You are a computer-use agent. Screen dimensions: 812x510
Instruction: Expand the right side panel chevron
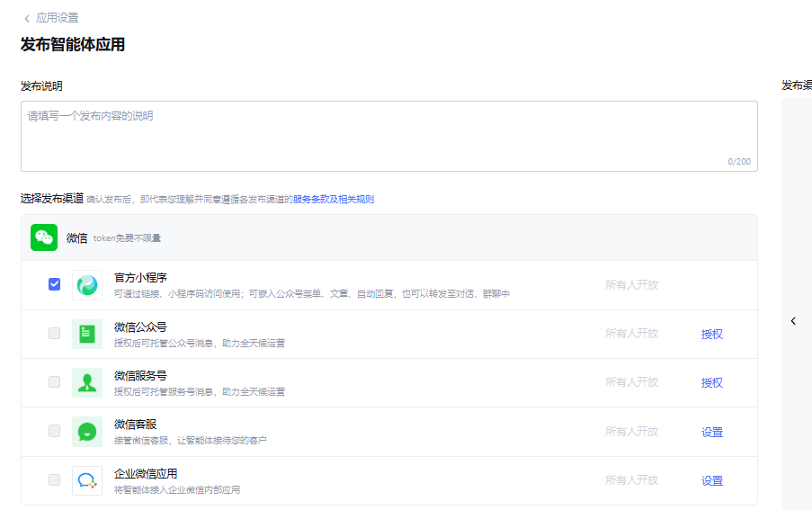793,321
